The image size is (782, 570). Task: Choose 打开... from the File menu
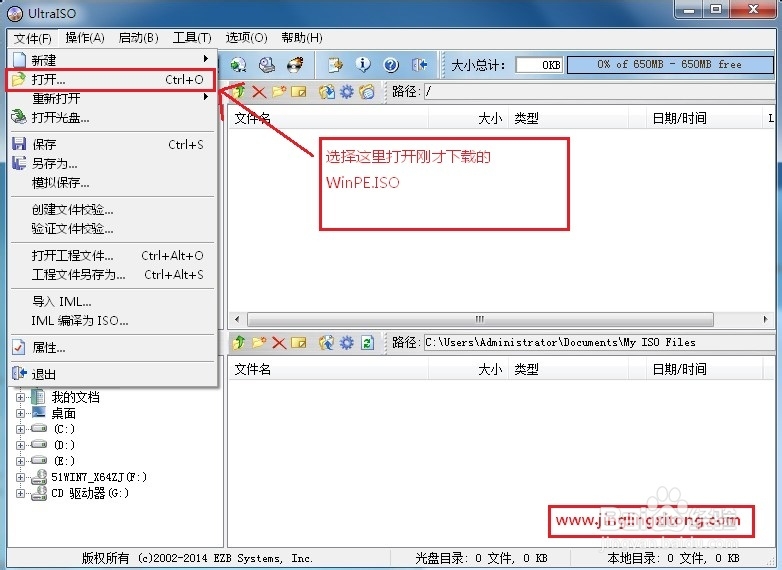click(x=112, y=80)
